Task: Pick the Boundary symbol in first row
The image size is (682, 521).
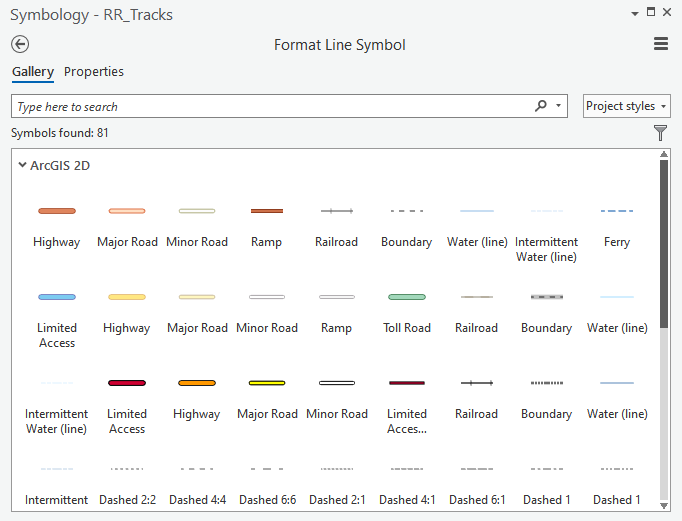Action: click(x=406, y=224)
